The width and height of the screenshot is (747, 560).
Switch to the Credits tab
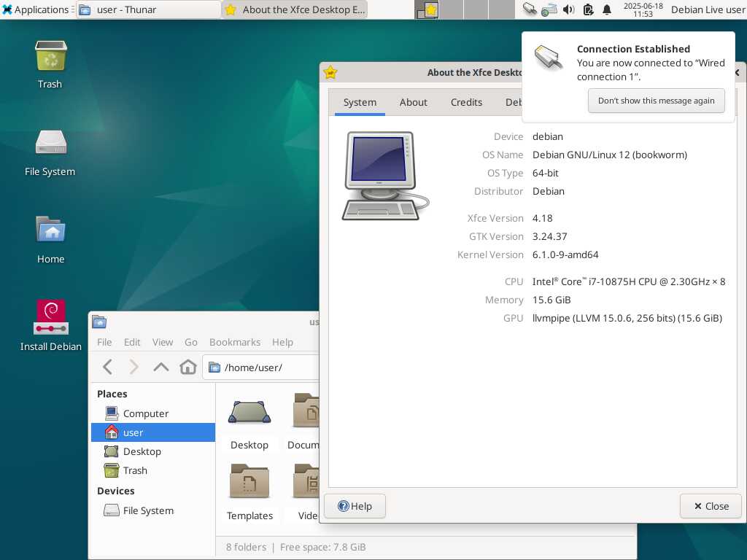[466, 102]
